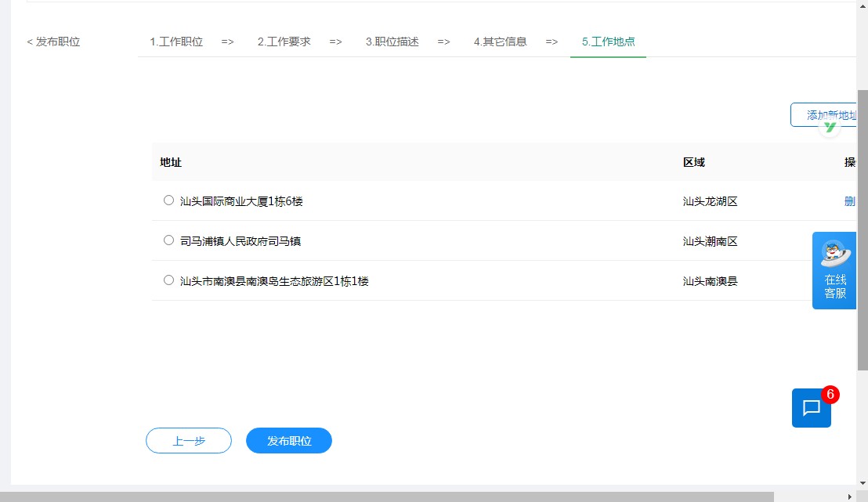Select the 司马浦镇人民政府司马镇 radio button
The image size is (868, 502).
(168, 240)
